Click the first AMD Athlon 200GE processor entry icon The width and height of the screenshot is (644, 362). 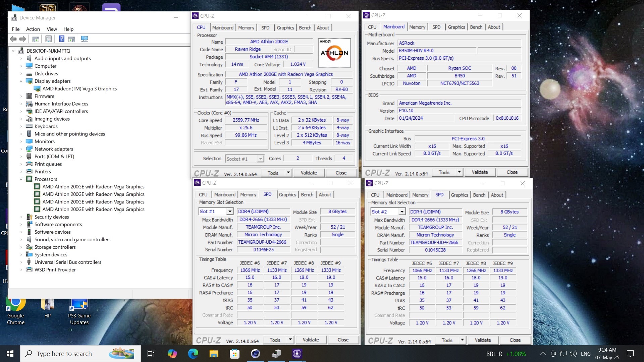(x=37, y=187)
